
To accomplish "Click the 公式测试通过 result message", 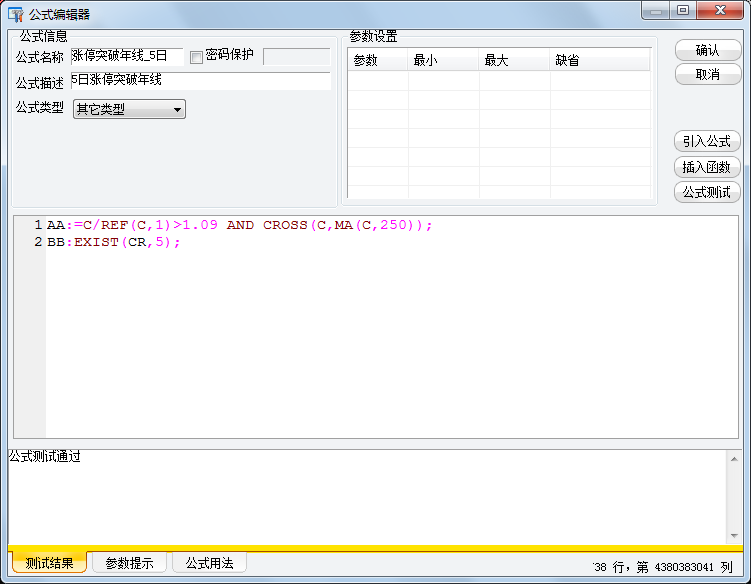I will 45,457.
